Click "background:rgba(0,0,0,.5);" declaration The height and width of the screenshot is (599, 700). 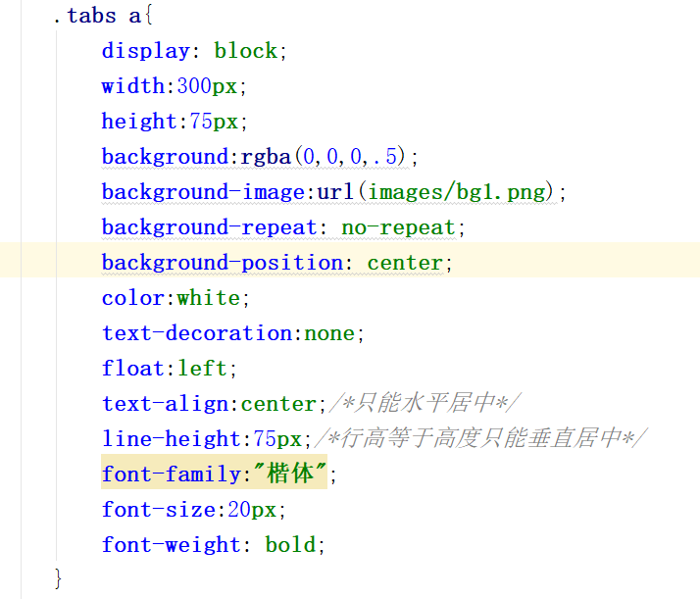260,157
